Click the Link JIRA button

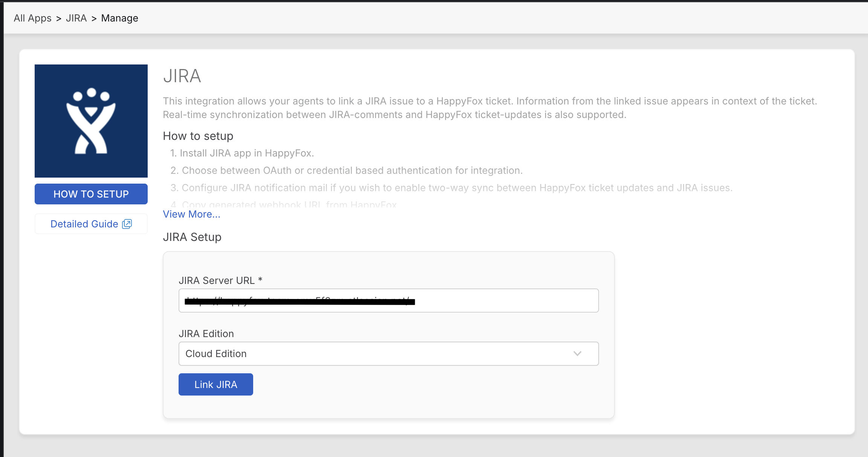(215, 385)
